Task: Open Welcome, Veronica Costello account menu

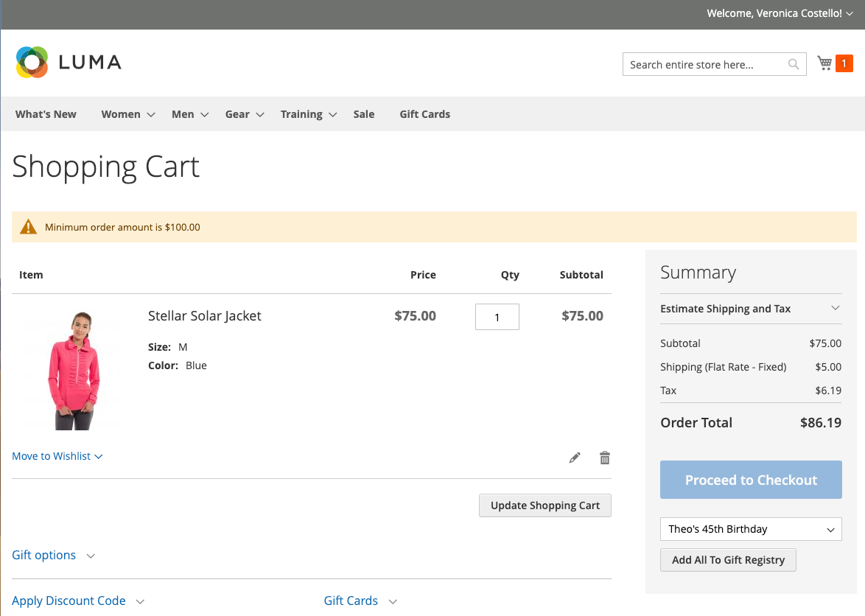Action: point(779,13)
